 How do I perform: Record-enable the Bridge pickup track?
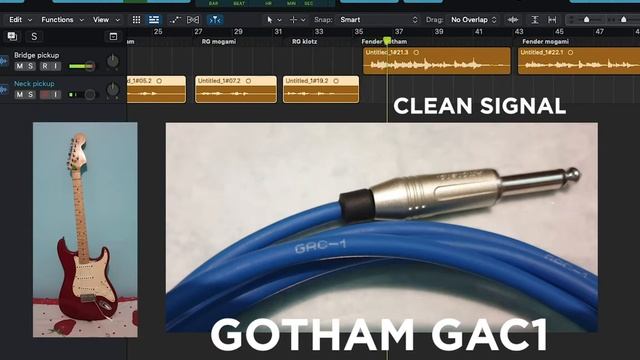pos(44,66)
